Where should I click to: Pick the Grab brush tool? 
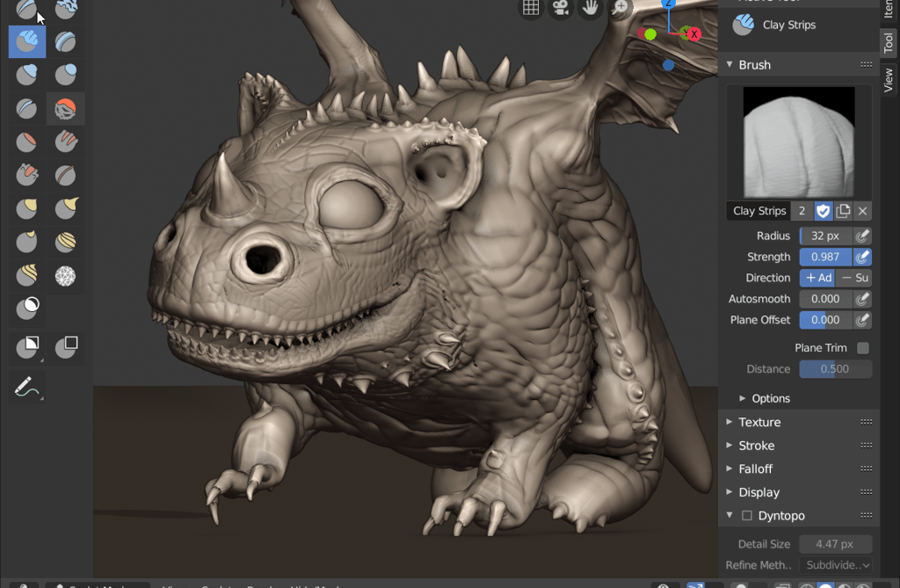coord(27,208)
